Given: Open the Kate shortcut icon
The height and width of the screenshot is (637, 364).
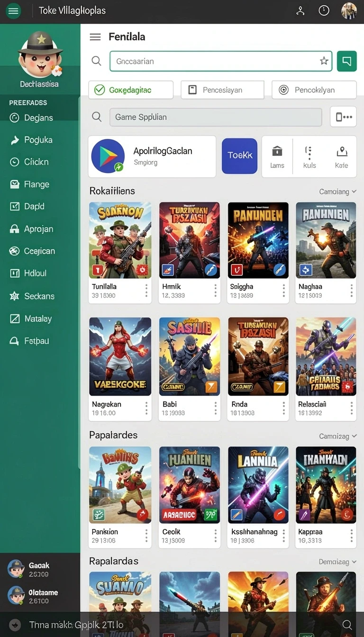Looking at the screenshot, I should pos(341,157).
